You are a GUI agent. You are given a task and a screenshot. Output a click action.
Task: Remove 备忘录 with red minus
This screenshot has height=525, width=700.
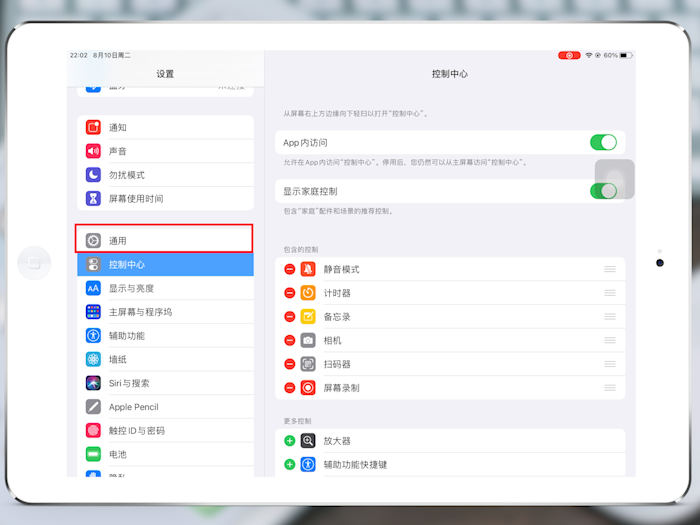[290, 317]
